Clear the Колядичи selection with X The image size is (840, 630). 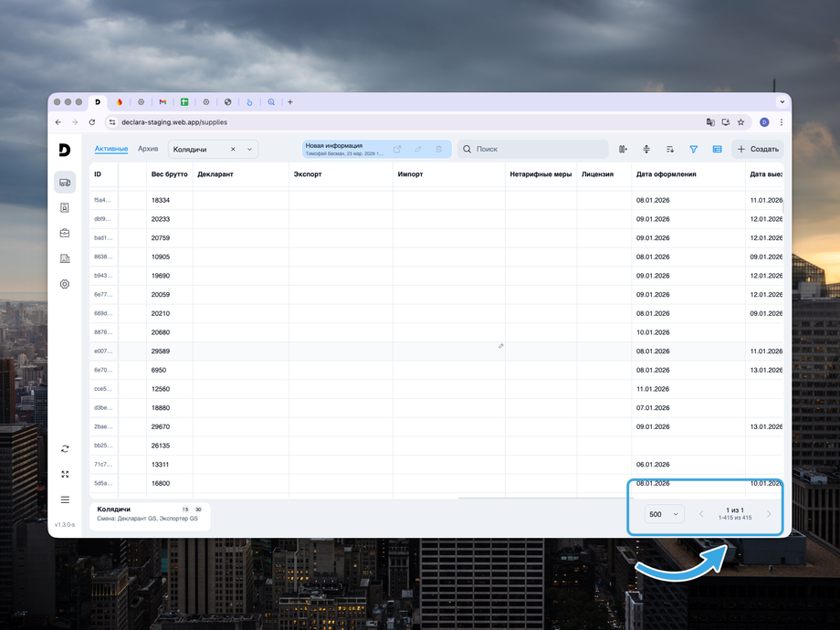tap(233, 149)
